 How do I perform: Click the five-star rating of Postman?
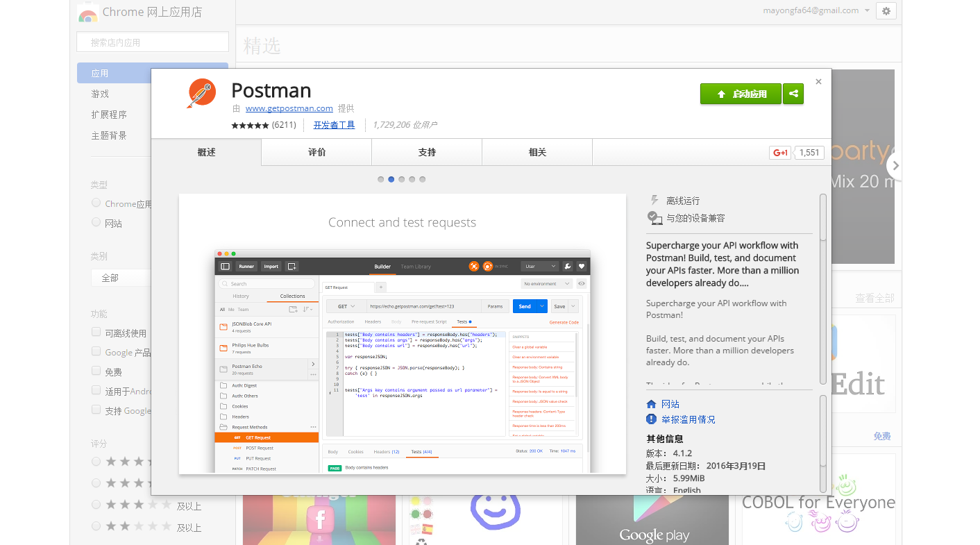250,125
